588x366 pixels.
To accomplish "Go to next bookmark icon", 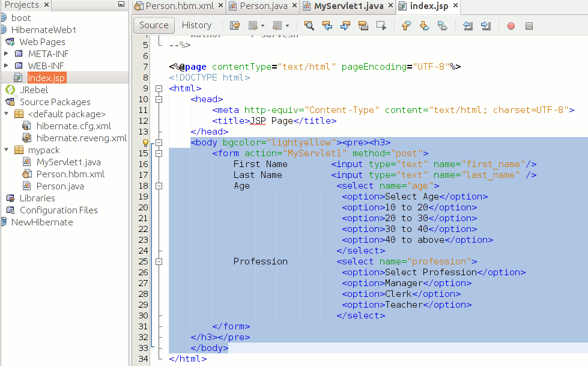I will point(424,25).
